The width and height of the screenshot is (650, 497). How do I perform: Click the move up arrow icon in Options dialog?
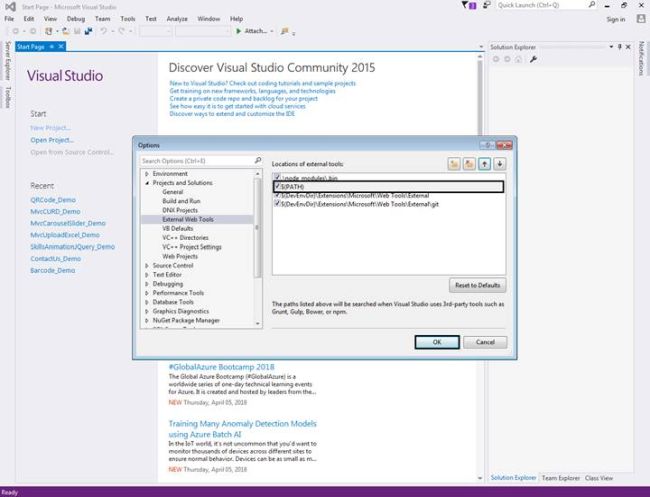(x=485, y=164)
